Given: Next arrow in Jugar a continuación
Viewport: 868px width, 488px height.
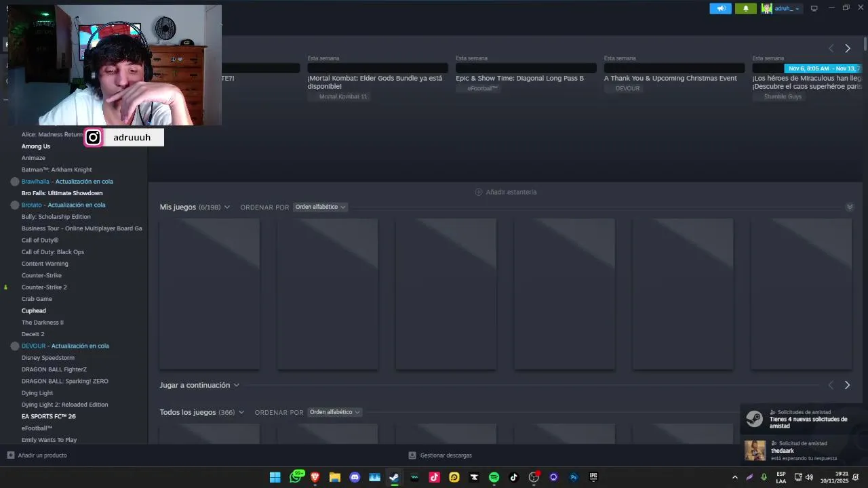Looking at the screenshot, I should 847,385.
